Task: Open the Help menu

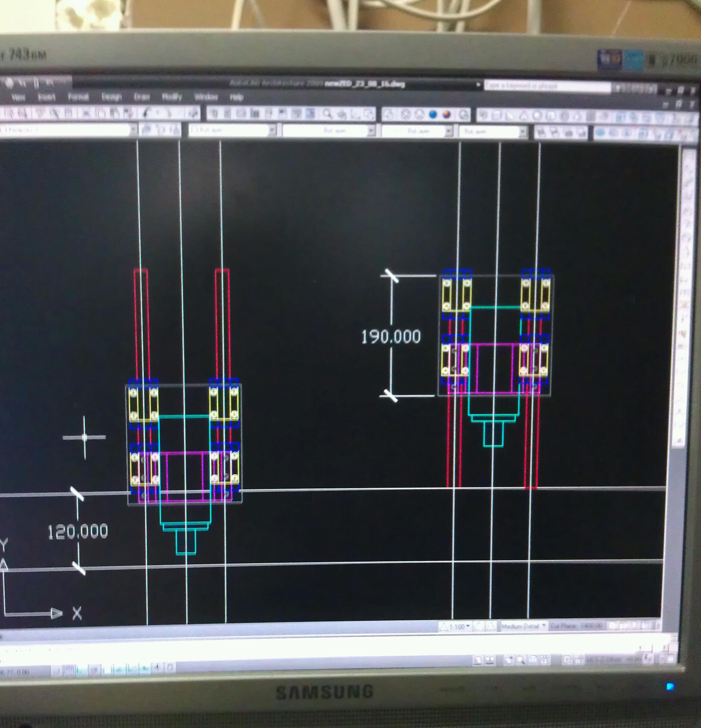Action: 236,97
